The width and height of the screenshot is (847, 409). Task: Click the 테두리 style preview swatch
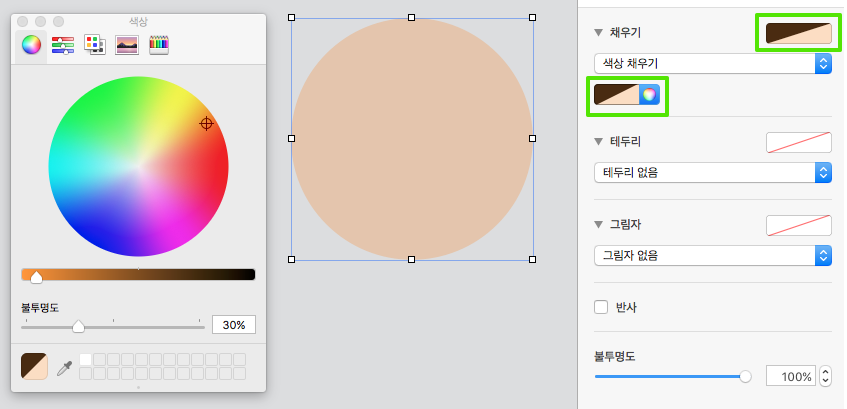(798, 142)
